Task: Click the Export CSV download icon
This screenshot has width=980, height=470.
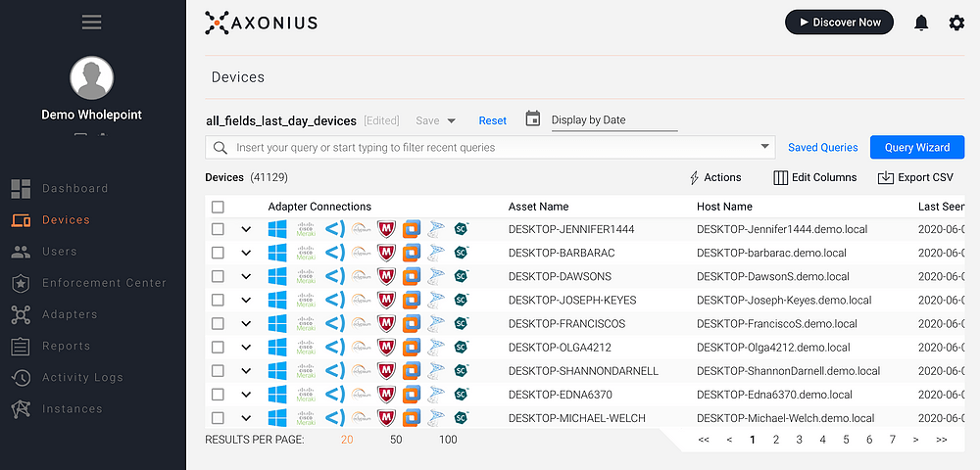Action: point(886,178)
